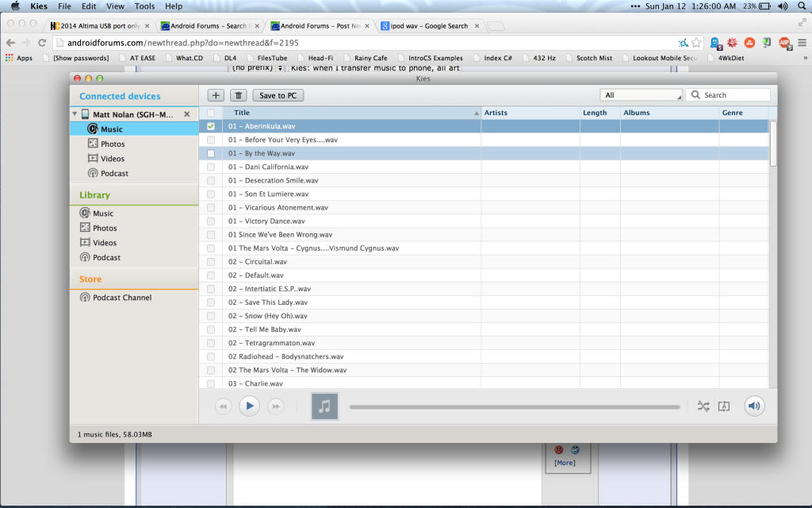Click the menu bar volume icon

click(783, 6)
